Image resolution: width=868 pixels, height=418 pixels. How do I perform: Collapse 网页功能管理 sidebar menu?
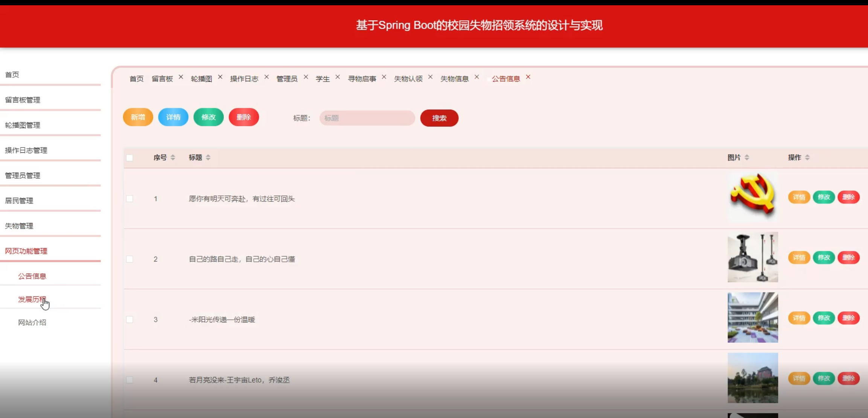coord(26,251)
